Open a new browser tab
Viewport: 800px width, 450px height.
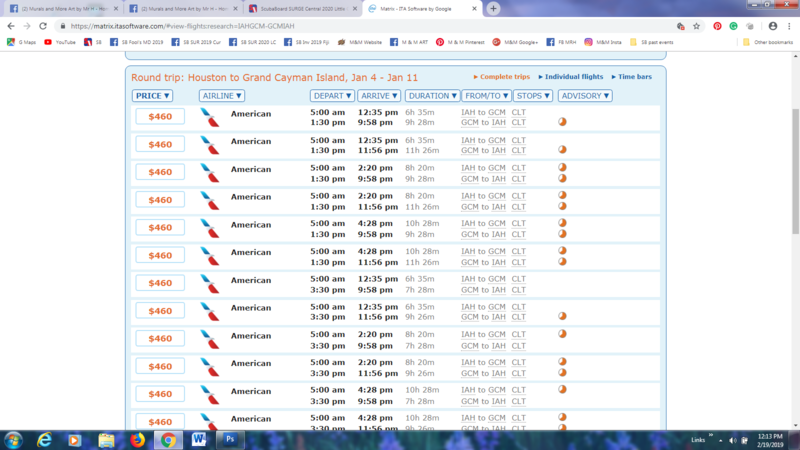coord(493,9)
